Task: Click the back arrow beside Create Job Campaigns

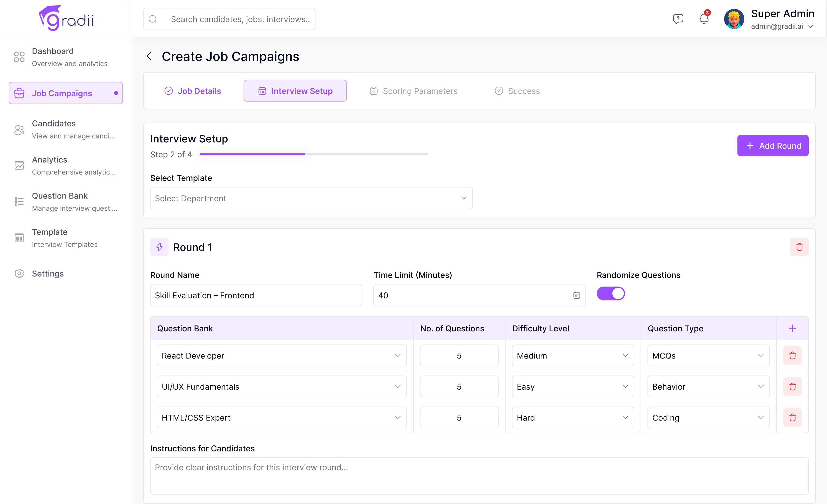Action: [x=149, y=56]
